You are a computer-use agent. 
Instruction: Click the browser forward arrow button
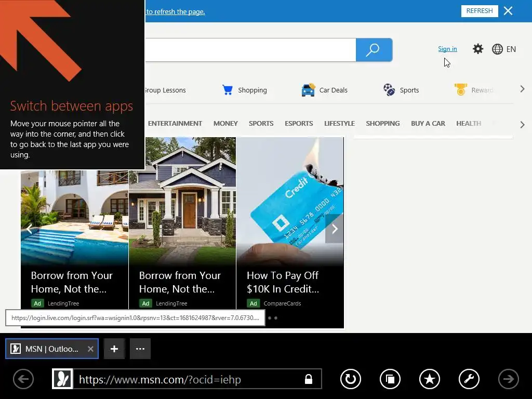508,379
